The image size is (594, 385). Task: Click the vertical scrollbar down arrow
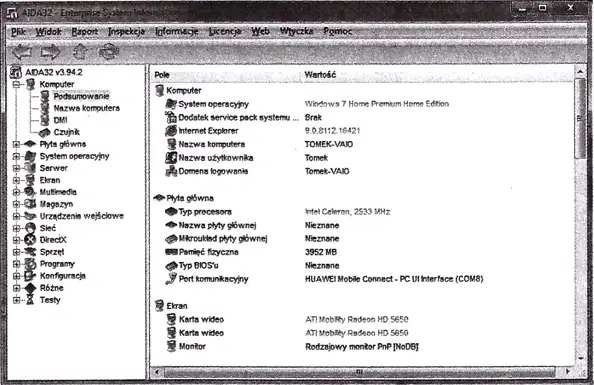point(580,358)
